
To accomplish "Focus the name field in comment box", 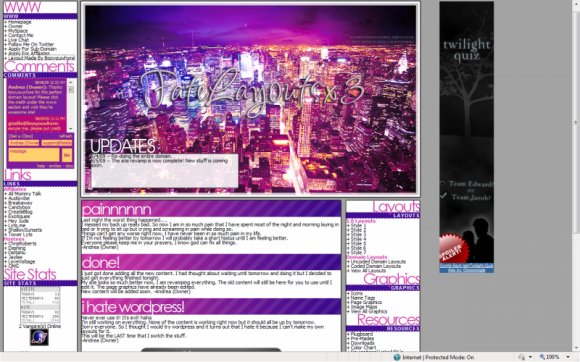I will [24, 143].
